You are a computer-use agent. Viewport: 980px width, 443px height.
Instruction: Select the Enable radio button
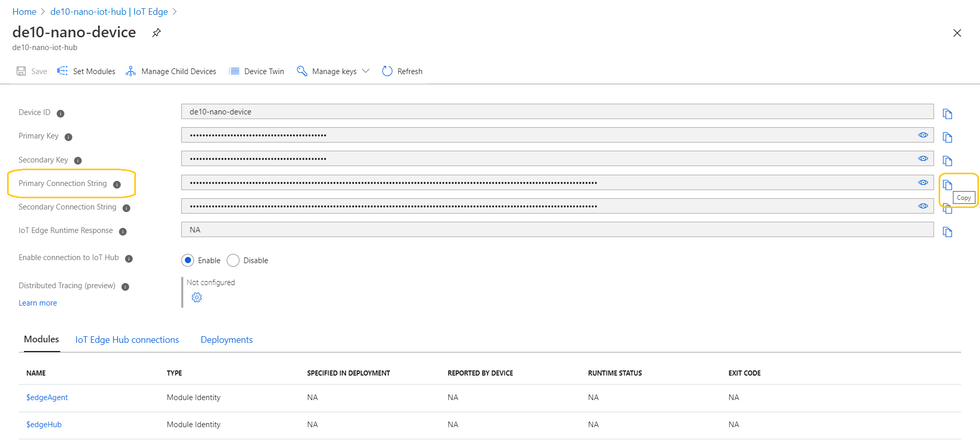tap(188, 261)
